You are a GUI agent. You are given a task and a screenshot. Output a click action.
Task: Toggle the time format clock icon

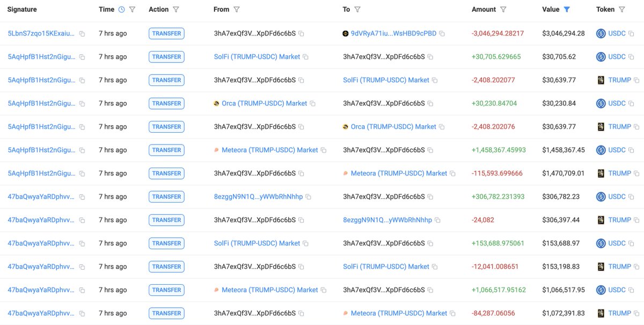pos(121,9)
